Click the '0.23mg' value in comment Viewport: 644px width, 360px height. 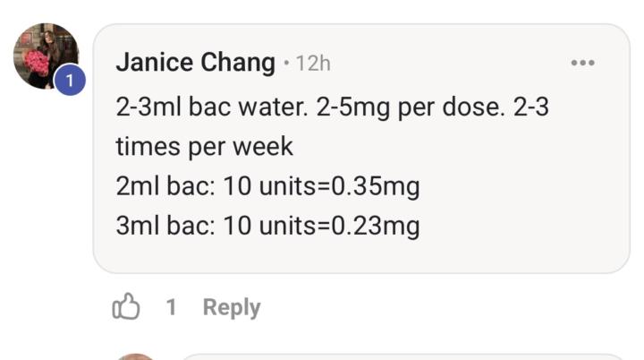click(x=376, y=226)
